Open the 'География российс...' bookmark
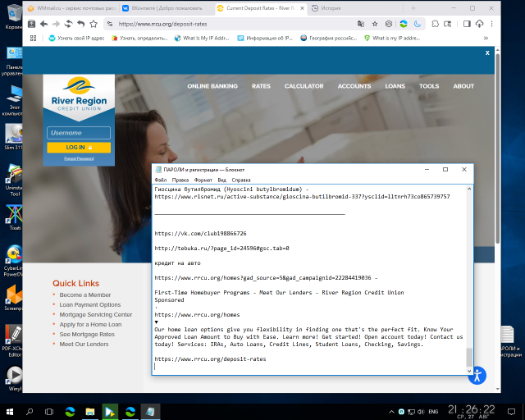This screenshot has height=420, width=525. point(328,39)
